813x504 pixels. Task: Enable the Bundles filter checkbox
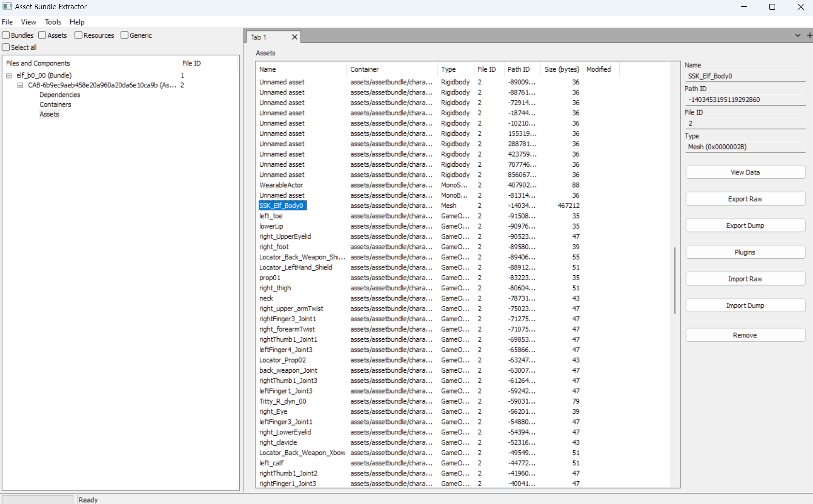point(6,35)
